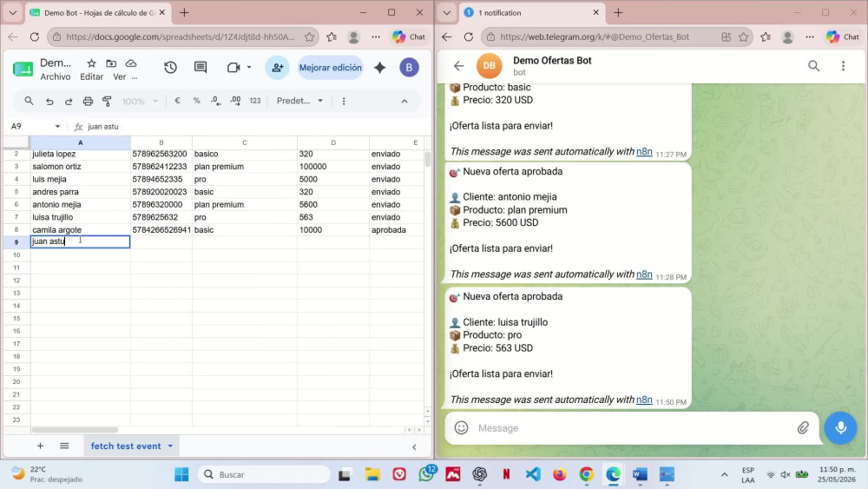Select the Demo Bot browser tab
The height and width of the screenshot is (489, 868).
coord(97,12)
